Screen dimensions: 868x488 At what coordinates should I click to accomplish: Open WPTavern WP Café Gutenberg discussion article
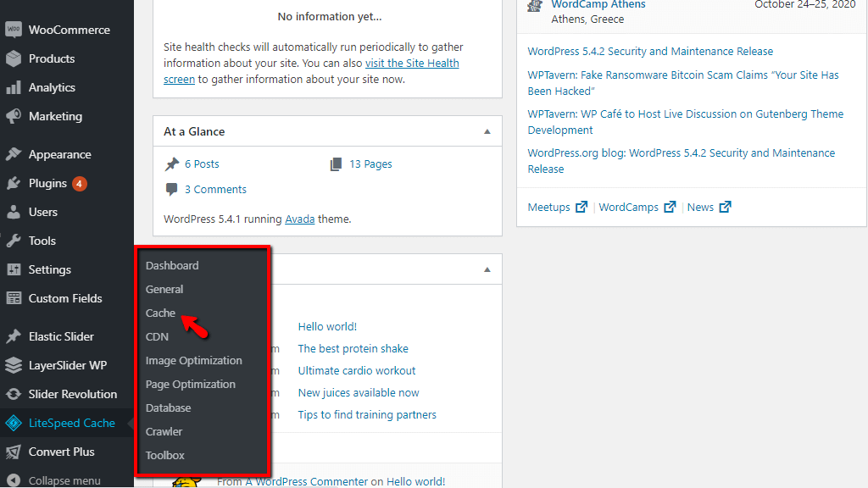pos(685,122)
